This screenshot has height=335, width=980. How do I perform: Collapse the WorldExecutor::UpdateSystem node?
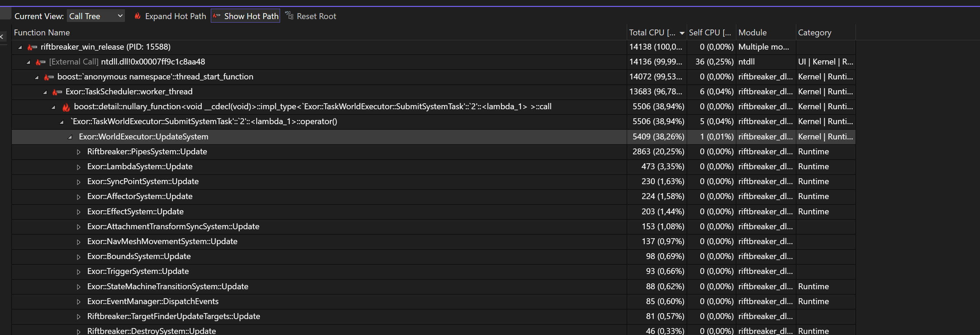point(70,137)
